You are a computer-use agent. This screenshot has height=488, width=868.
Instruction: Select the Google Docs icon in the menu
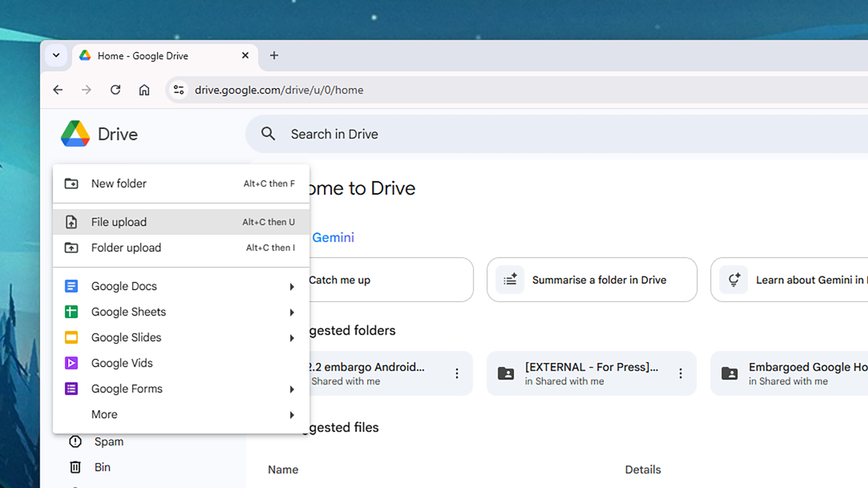pyautogui.click(x=71, y=286)
